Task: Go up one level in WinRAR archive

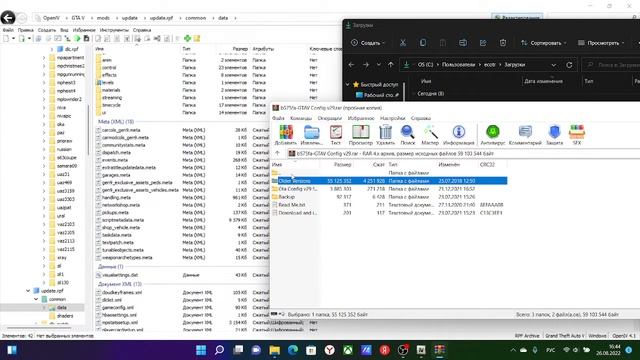Action: pyautogui.click(x=278, y=153)
